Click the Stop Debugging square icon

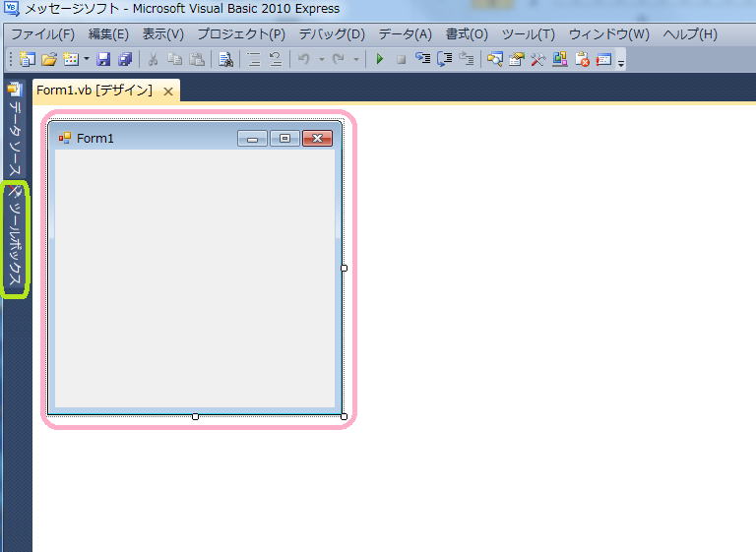pos(401,59)
